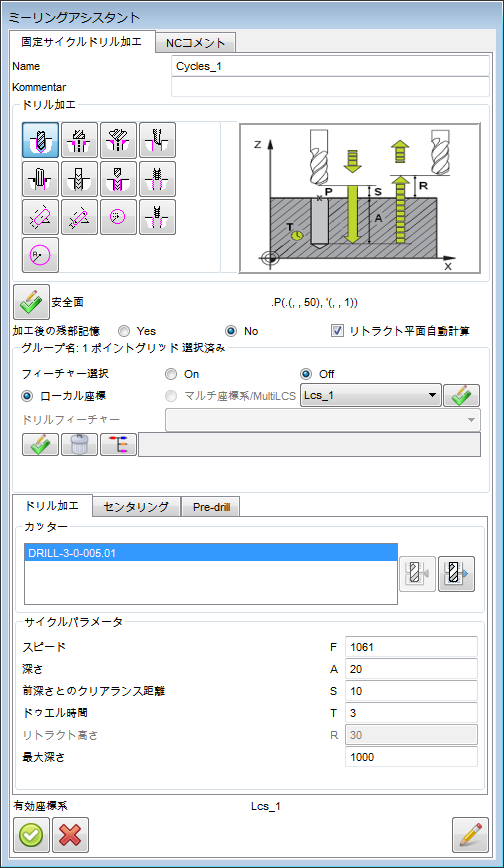This screenshot has width=504, height=868.
Task: Confirm with the green OK check button
Action: (x=32, y=835)
